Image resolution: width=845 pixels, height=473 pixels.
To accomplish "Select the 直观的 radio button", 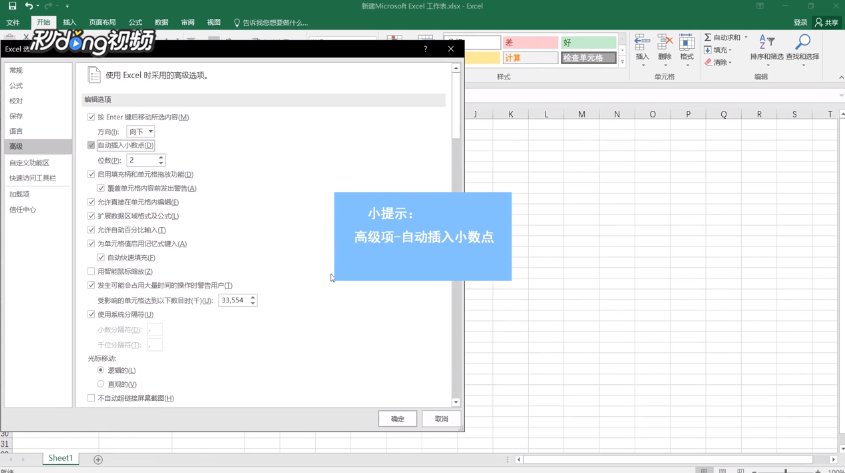I will tap(101, 384).
